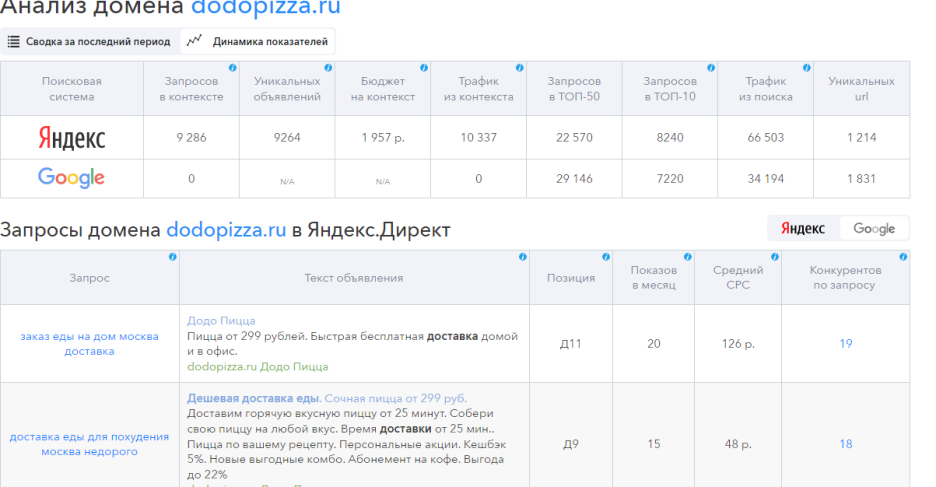Viewport: 936px width, 487px height.
Task: Click the Яндекс logo in summary table
Action: point(72,138)
